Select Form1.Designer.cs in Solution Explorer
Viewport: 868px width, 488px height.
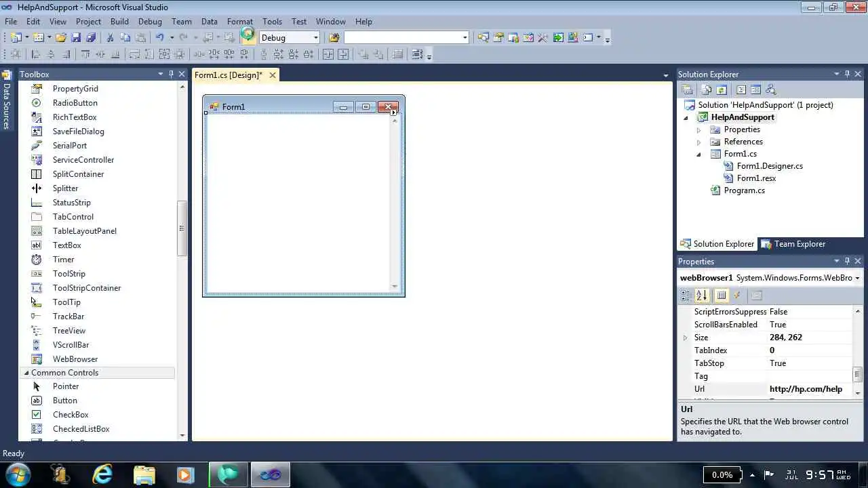tap(770, 166)
